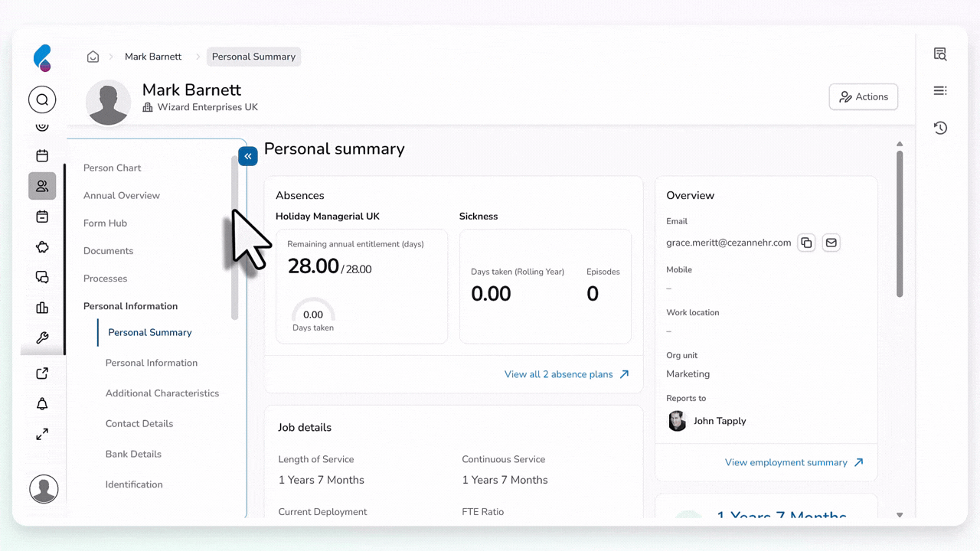Viewport: 980px width, 551px height.
Task: Open the absence calendar icon below People
Action: point(42,217)
